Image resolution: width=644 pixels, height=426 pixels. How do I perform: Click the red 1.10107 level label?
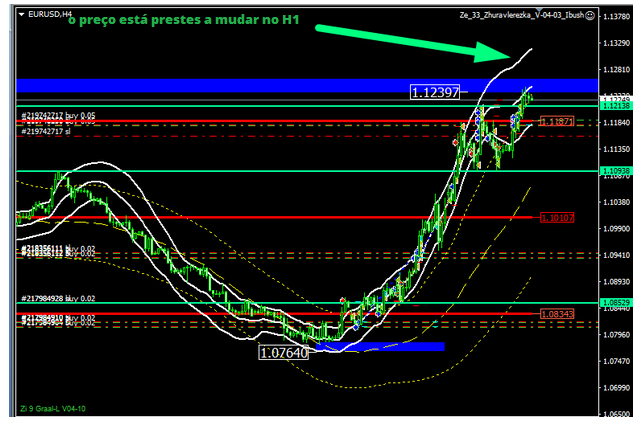pos(557,217)
